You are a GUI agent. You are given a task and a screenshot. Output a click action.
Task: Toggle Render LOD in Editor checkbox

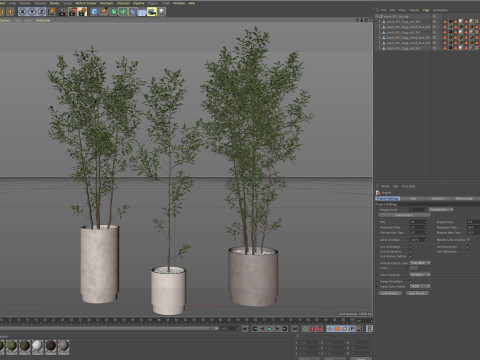coord(469,240)
